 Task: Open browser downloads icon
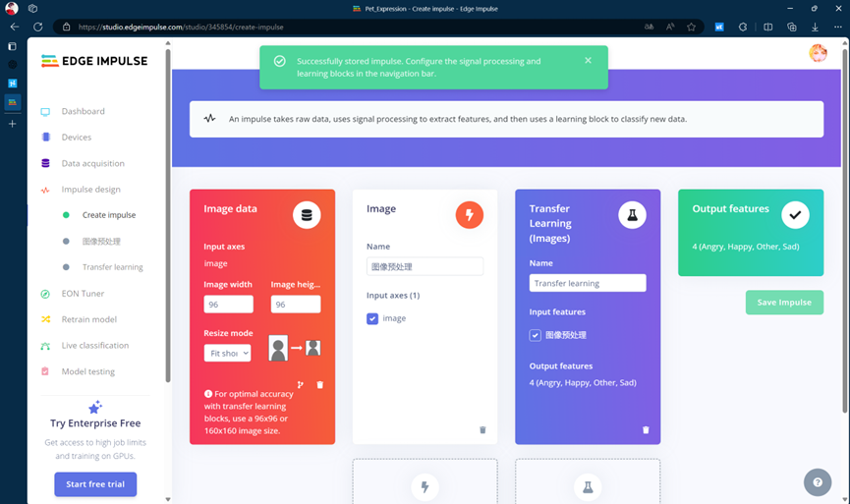click(x=815, y=27)
